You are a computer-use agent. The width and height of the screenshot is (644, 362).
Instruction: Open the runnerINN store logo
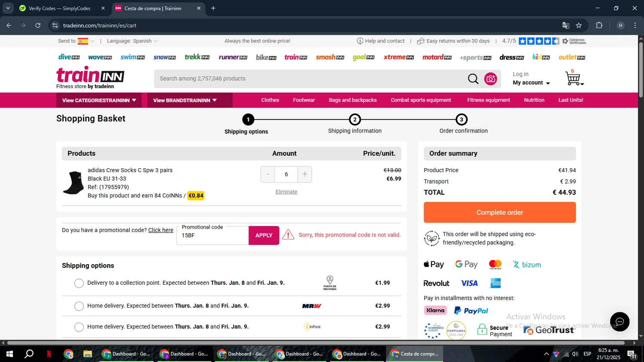[x=233, y=57]
